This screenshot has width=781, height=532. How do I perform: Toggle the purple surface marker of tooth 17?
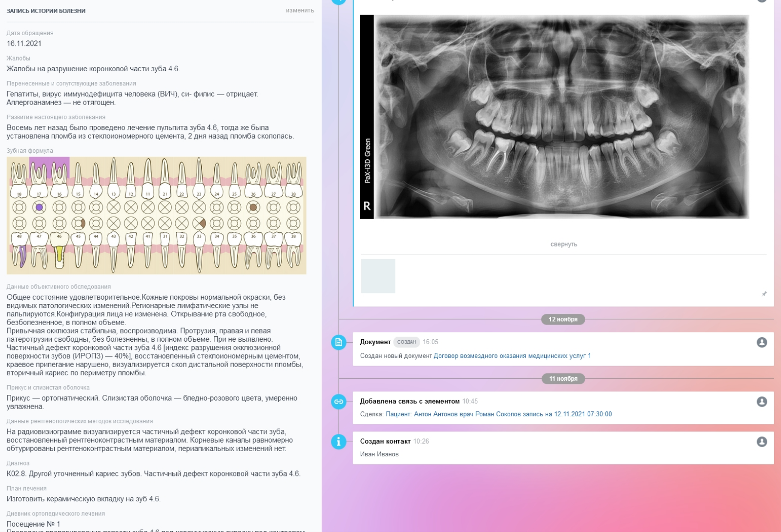[x=39, y=207]
